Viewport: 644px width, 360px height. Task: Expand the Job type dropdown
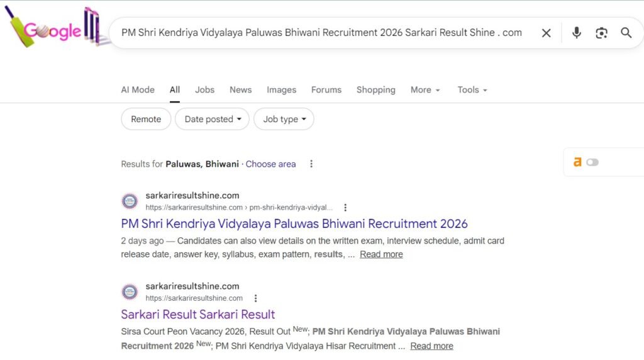click(284, 119)
